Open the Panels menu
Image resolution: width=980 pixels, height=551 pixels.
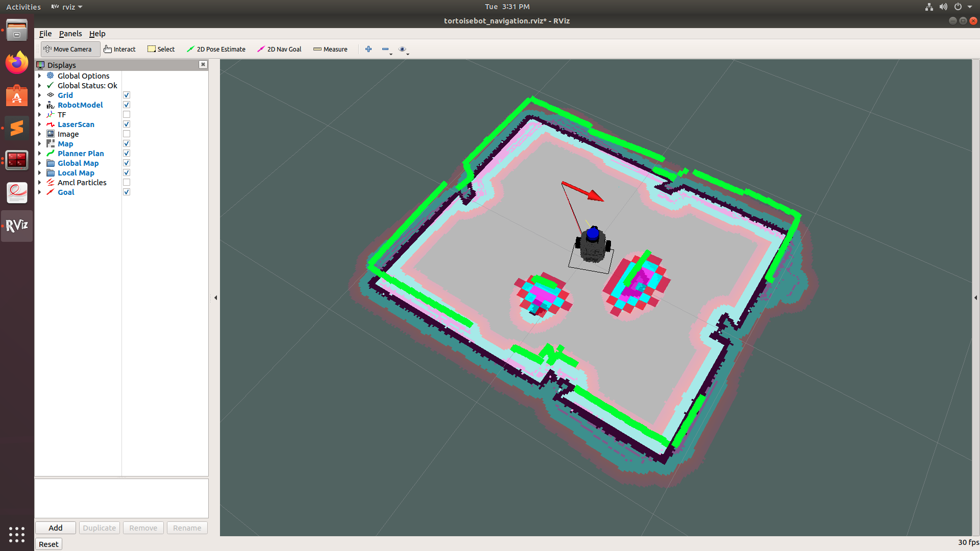pos(70,33)
